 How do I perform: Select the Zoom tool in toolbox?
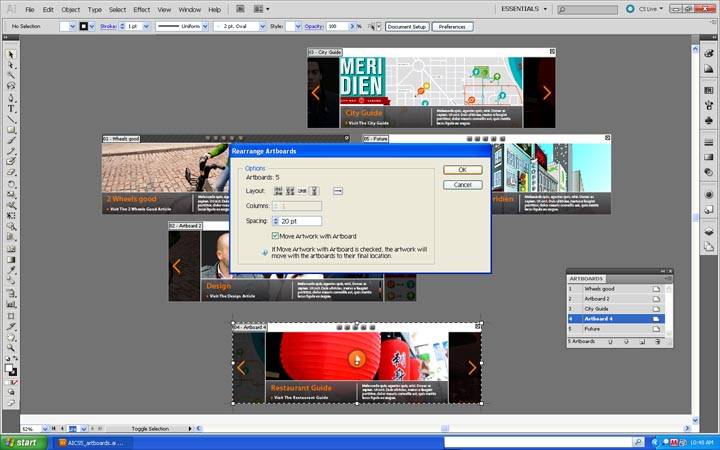(x=11, y=348)
